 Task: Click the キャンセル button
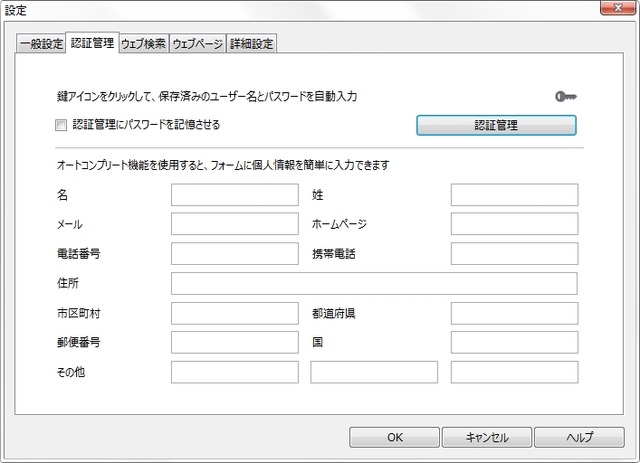point(487,437)
